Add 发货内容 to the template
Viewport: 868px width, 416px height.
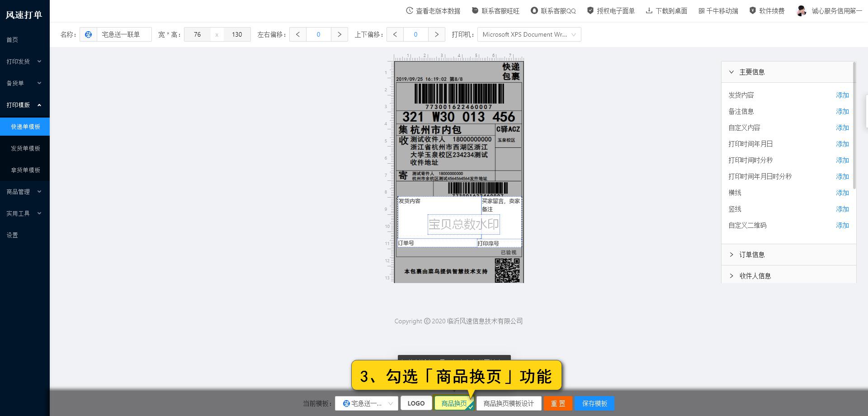click(842, 95)
